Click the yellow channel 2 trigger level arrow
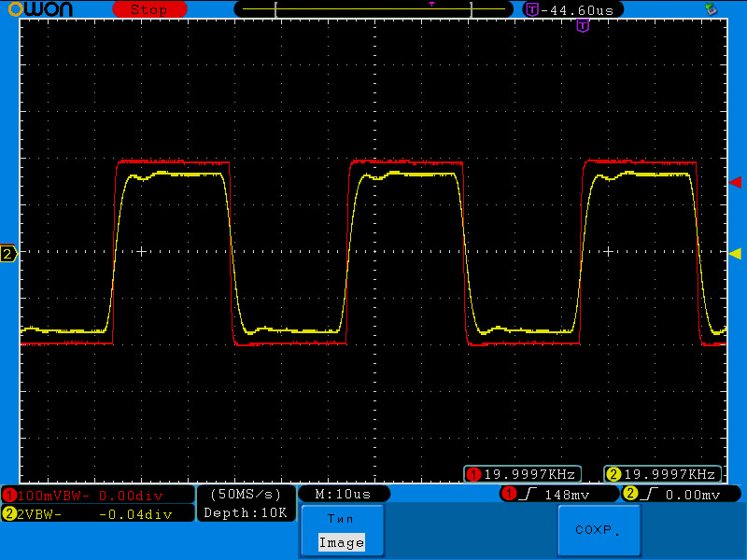Image resolution: width=747 pixels, height=560 pixels. pyautogui.click(x=735, y=254)
